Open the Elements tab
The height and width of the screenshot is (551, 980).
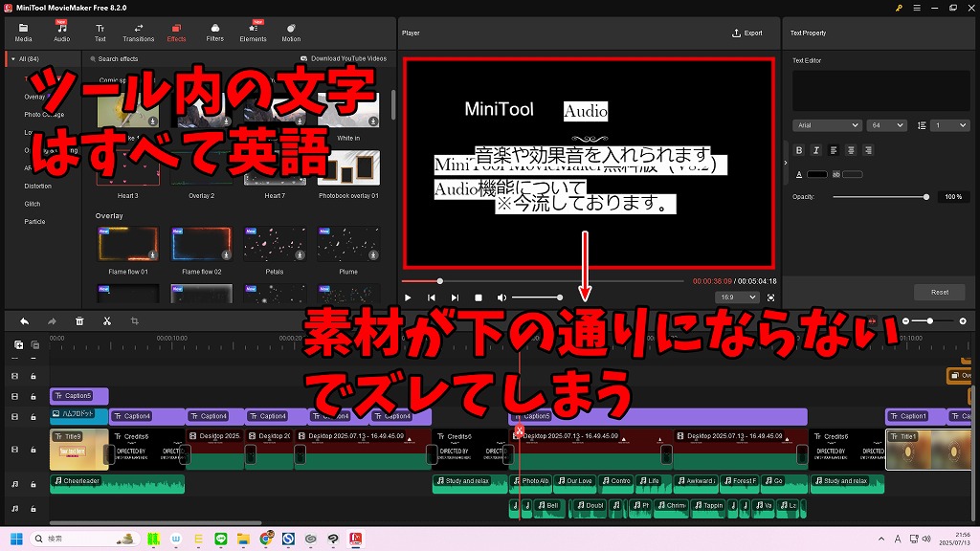pyautogui.click(x=253, y=33)
